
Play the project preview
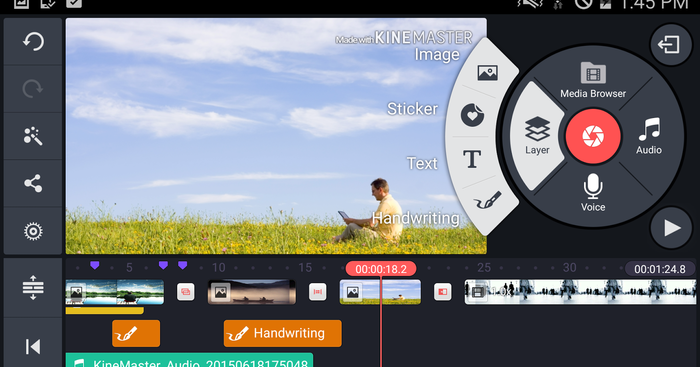click(x=671, y=228)
